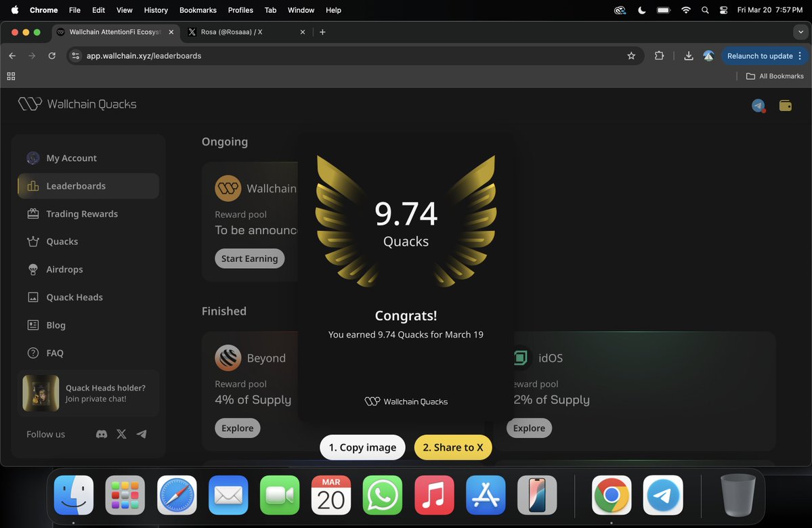Go to Quacks page in sidebar
Screen dimensions: 812x528
pyautogui.click(x=88, y=241)
